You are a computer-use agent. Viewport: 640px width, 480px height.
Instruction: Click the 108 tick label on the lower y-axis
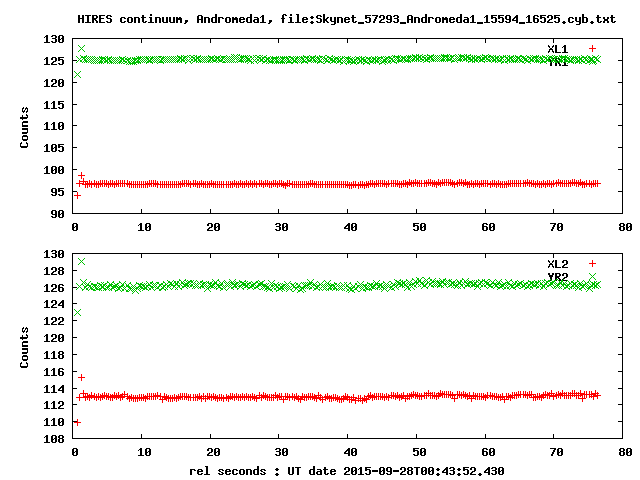tap(54, 439)
